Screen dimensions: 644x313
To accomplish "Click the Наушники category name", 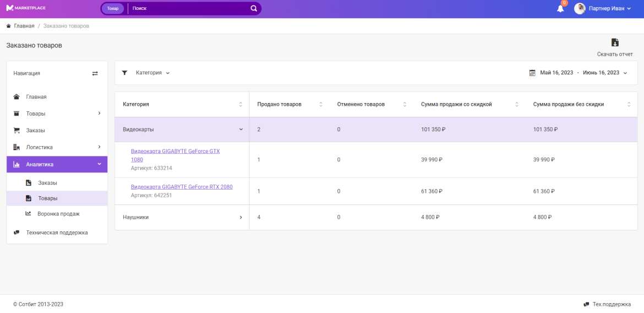I will pyautogui.click(x=135, y=217).
